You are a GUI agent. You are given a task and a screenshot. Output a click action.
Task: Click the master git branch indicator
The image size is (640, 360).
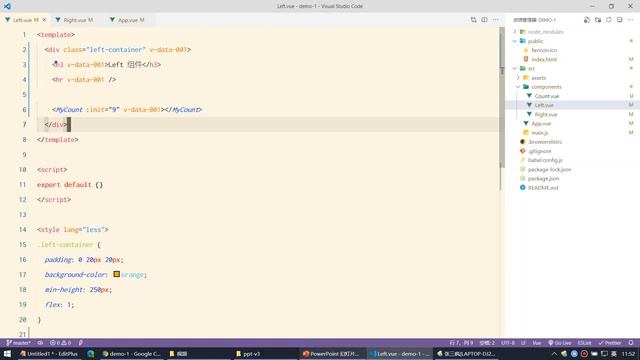pyautogui.click(x=18, y=343)
